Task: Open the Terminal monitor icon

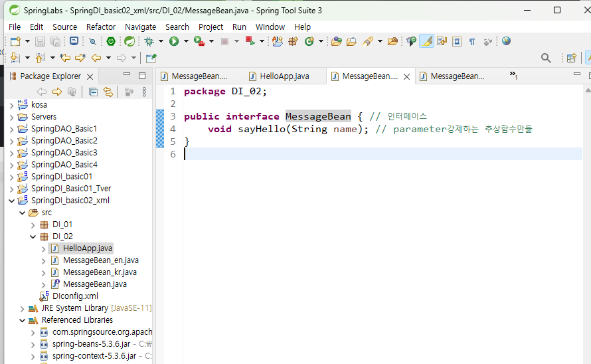Action: pyautogui.click(x=74, y=41)
